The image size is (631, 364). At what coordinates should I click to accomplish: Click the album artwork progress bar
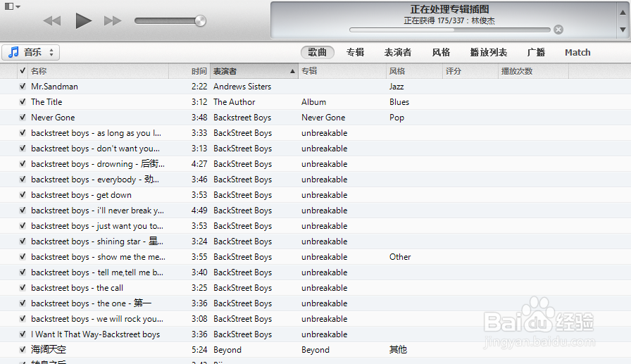449,30
